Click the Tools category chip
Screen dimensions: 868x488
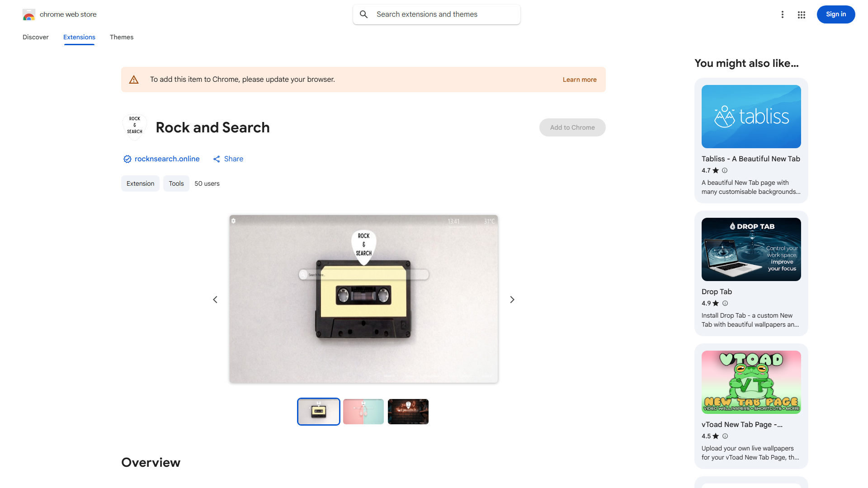coord(176,183)
